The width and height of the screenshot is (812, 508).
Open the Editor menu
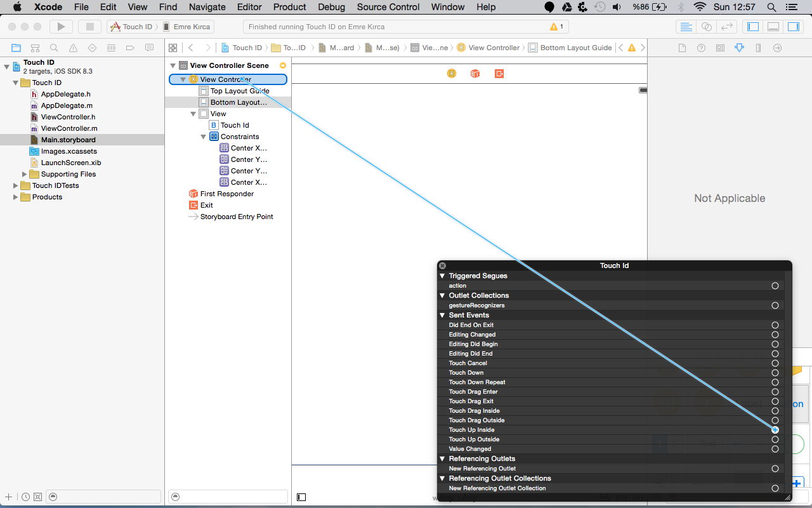[249, 7]
